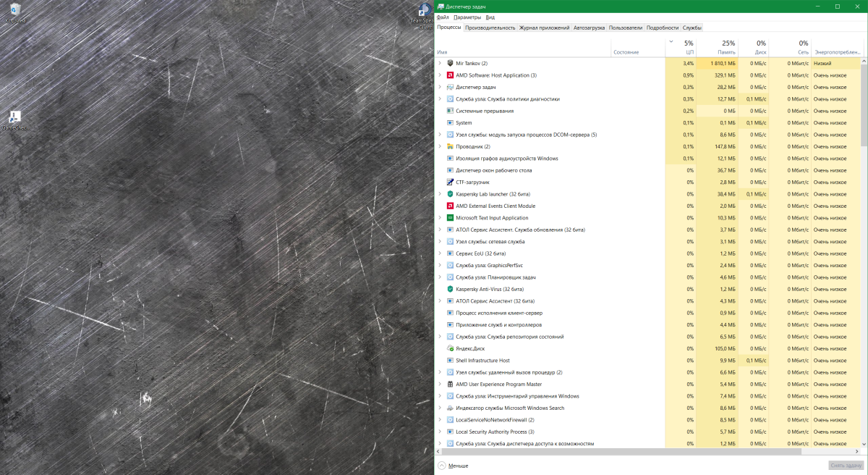Click the Низкий power usage cell

click(x=836, y=63)
